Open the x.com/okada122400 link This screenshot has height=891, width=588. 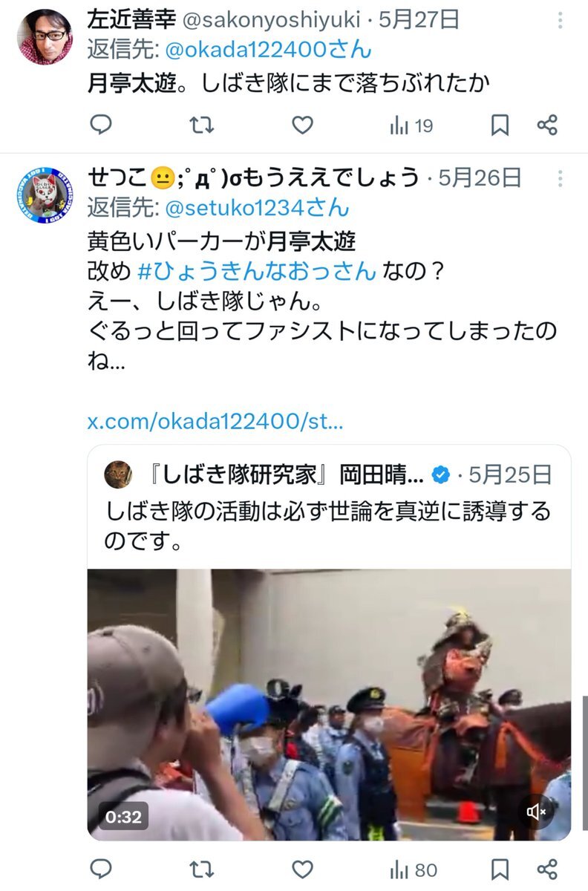[215, 422]
